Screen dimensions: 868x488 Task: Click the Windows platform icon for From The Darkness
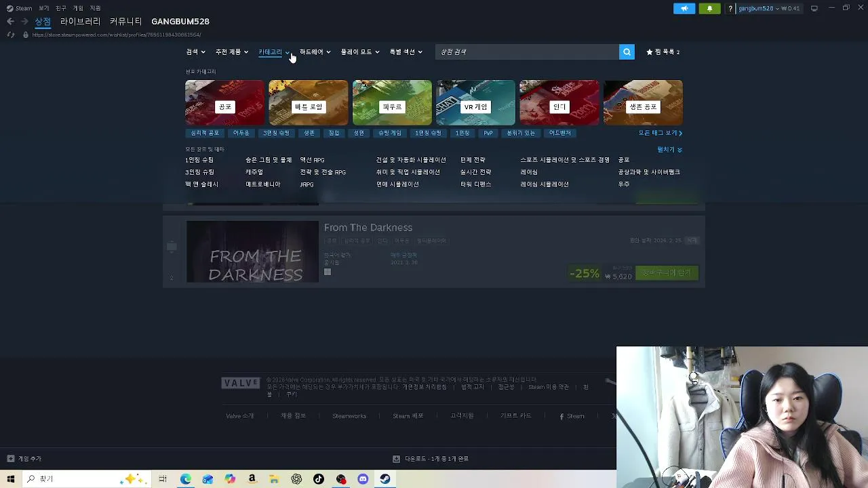click(328, 272)
